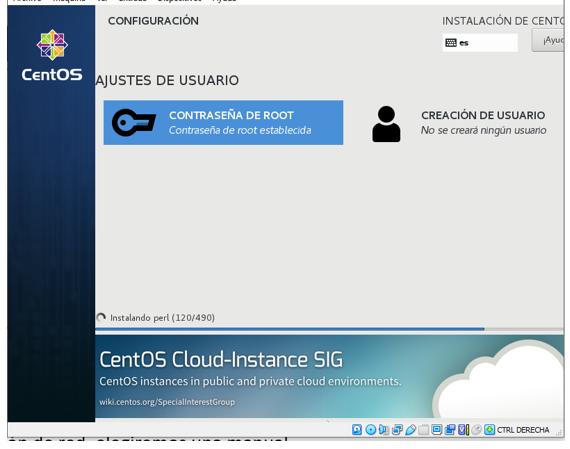Click the CTRL DERECHA host key label
The height and width of the screenshot is (449, 570).
[x=523, y=430]
